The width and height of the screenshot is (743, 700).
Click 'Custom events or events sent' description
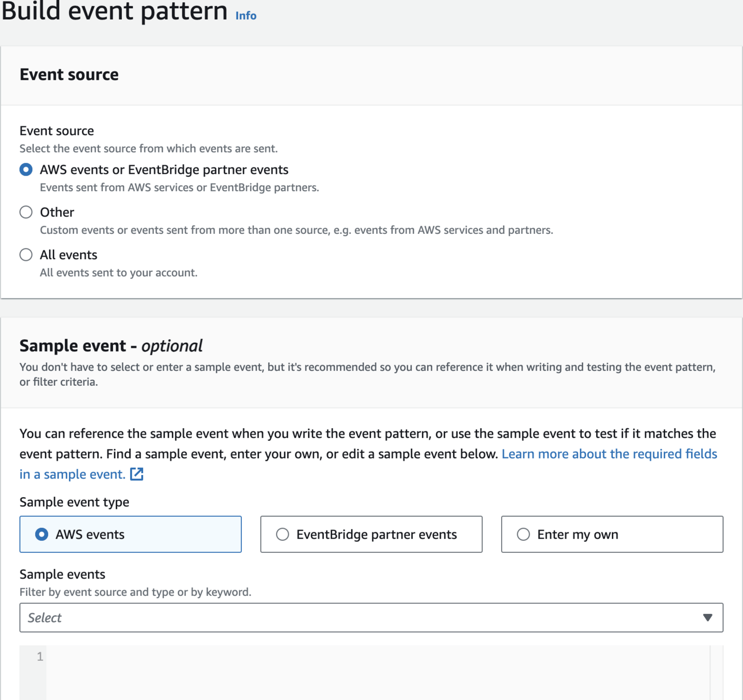[x=296, y=230]
